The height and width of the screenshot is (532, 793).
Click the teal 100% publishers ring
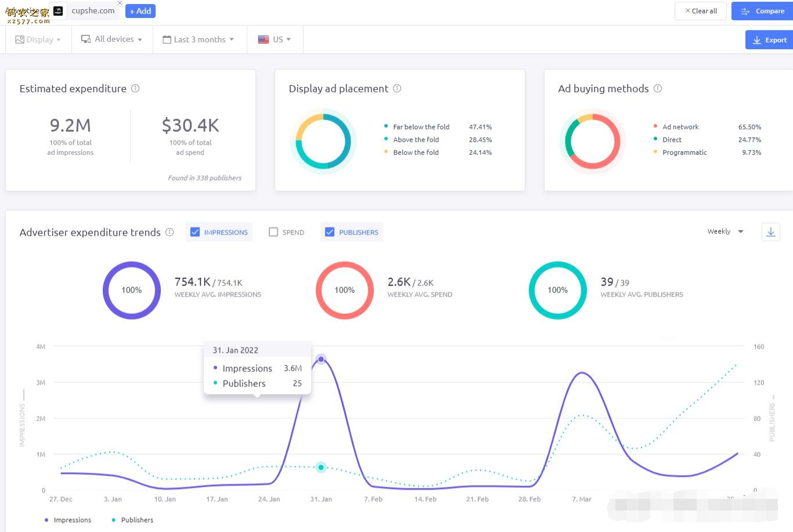[x=558, y=290]
